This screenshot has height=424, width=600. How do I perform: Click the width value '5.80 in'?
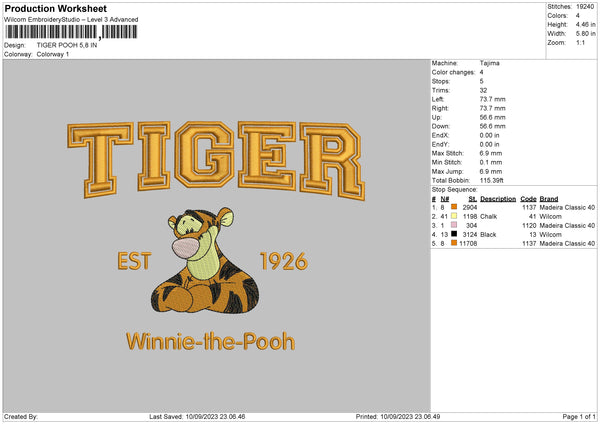(x=586, y=34)
